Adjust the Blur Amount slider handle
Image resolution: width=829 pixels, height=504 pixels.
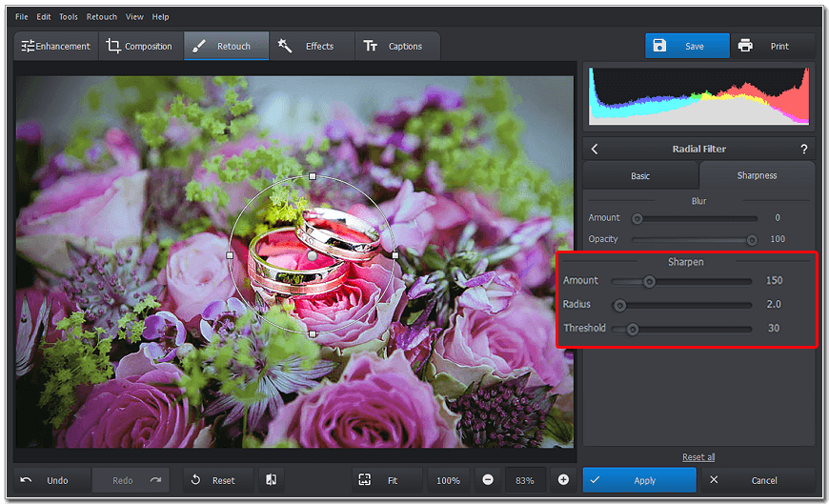coord(637,219)
